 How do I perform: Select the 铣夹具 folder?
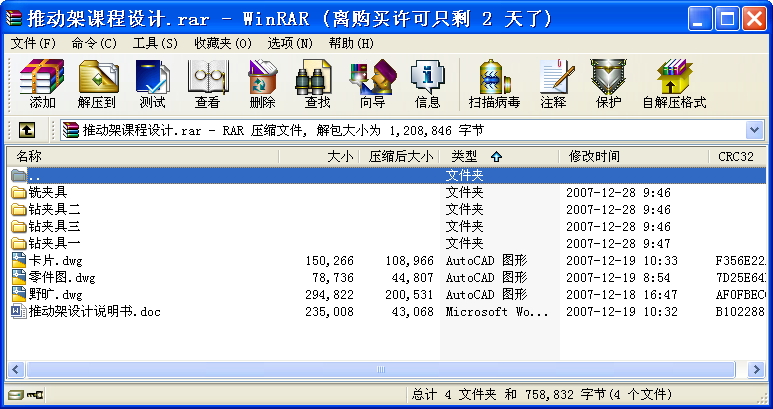coord(48,192)
